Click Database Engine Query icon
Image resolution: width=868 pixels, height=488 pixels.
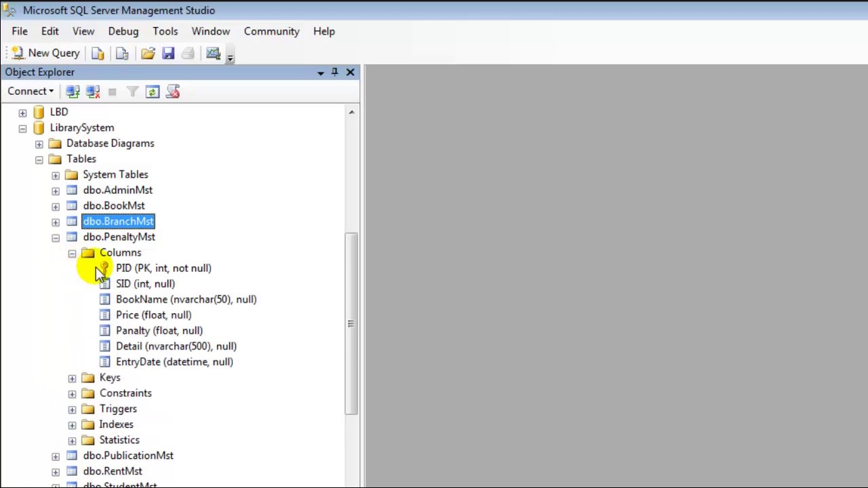[98, 53]
